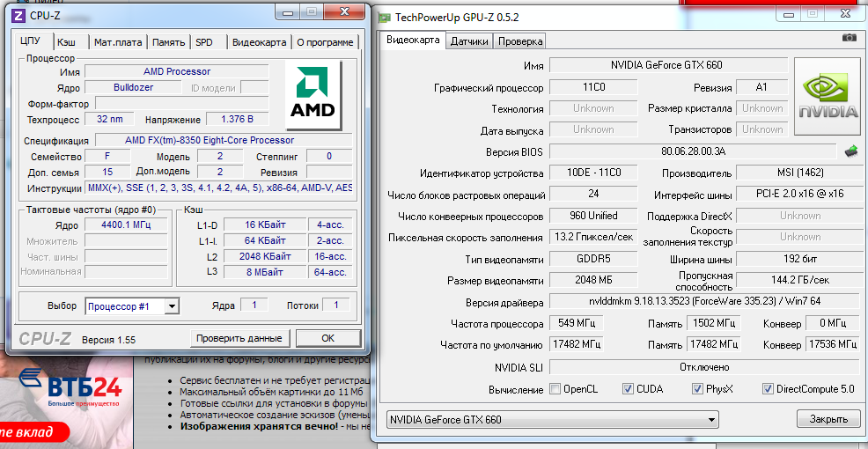The image size is (868, 449).
Task: Click the GPU name field NVIDIA GeForce GTX 660
Action: 668,65
